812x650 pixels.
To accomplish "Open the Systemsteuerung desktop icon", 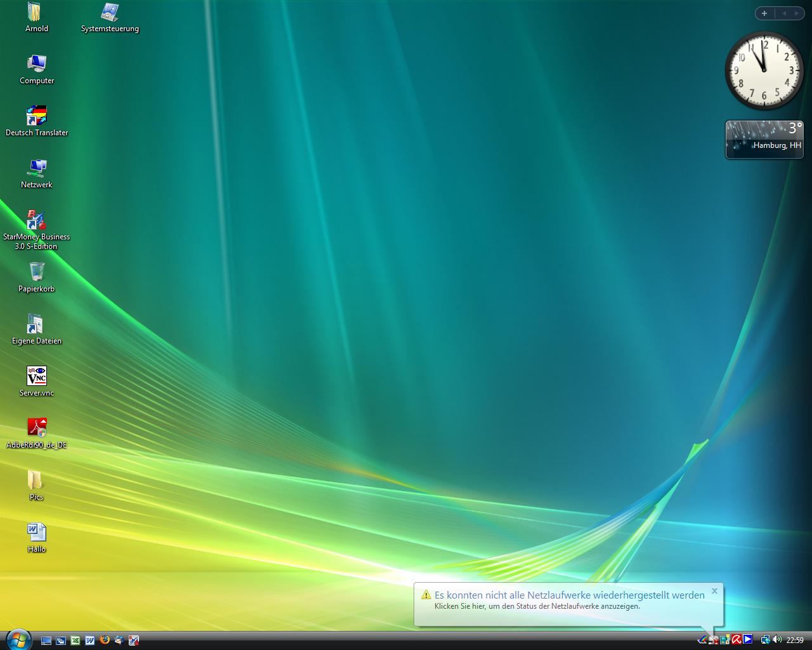I will point(110,18).
